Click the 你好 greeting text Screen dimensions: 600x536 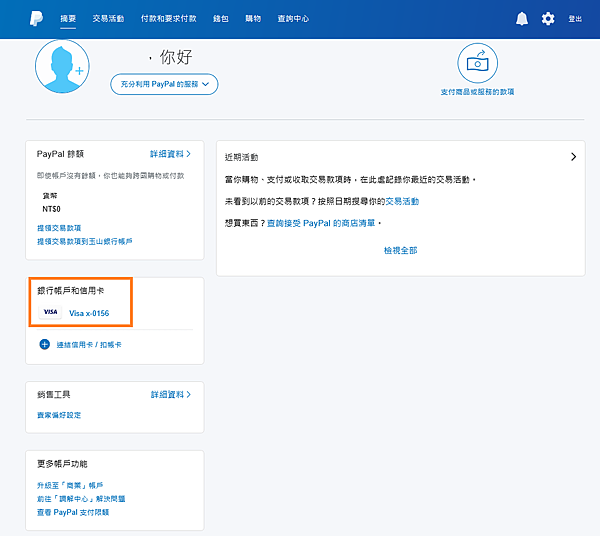176,57
